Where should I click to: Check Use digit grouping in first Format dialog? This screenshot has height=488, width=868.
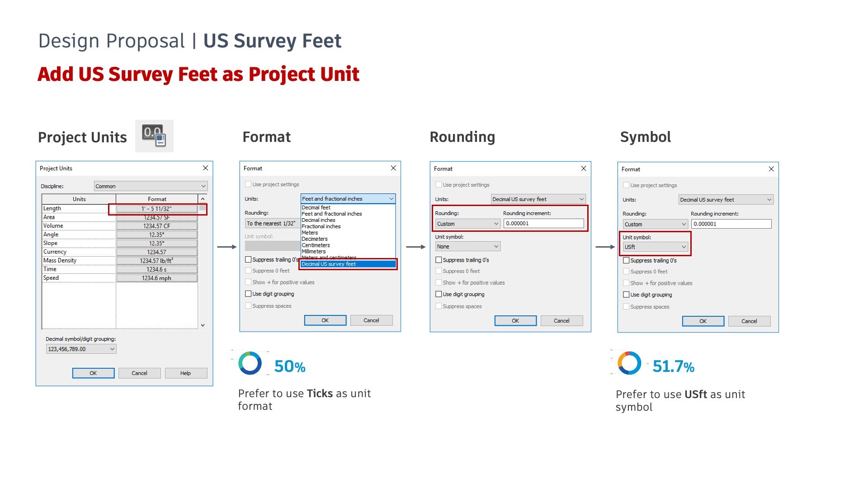pyautogui.click(x=248, y=294)
